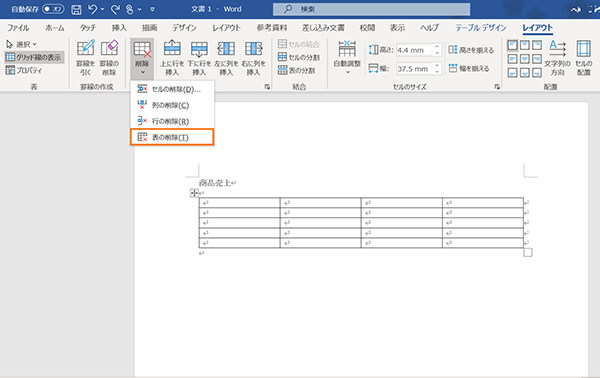Align cell content top center
600x378 pixels.
coord(525,45)
